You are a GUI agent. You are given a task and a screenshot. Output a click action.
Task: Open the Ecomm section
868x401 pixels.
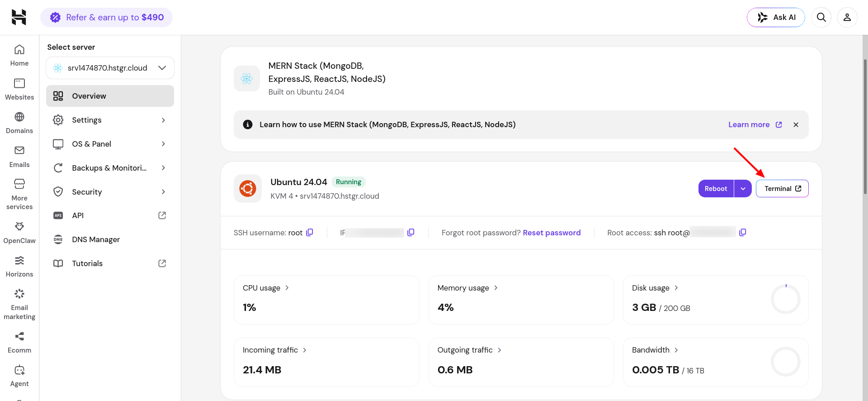click(19, 342)
